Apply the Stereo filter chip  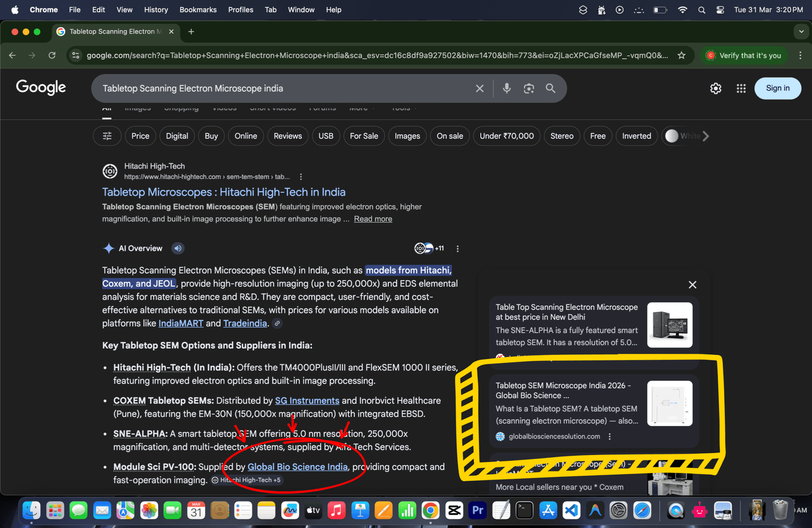(562, 136)
